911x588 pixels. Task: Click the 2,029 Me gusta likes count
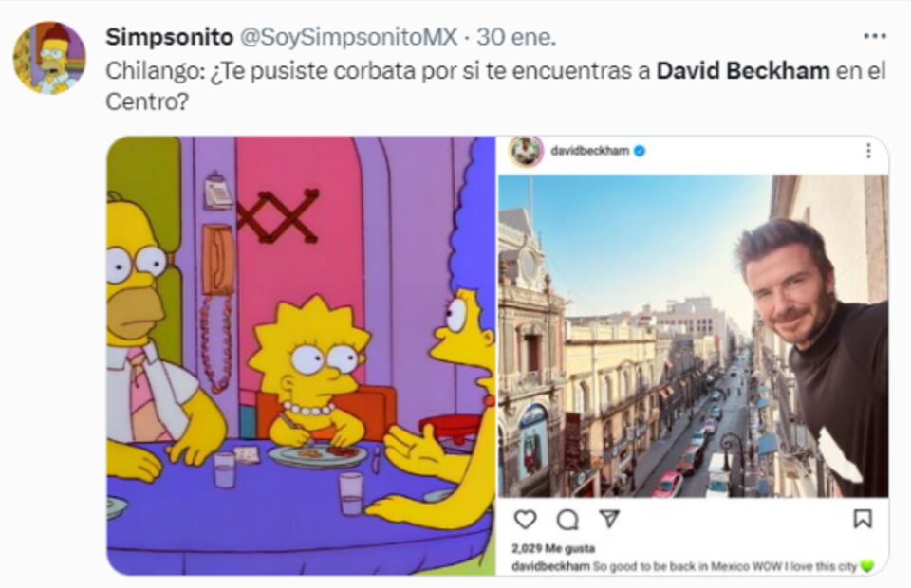553,548
